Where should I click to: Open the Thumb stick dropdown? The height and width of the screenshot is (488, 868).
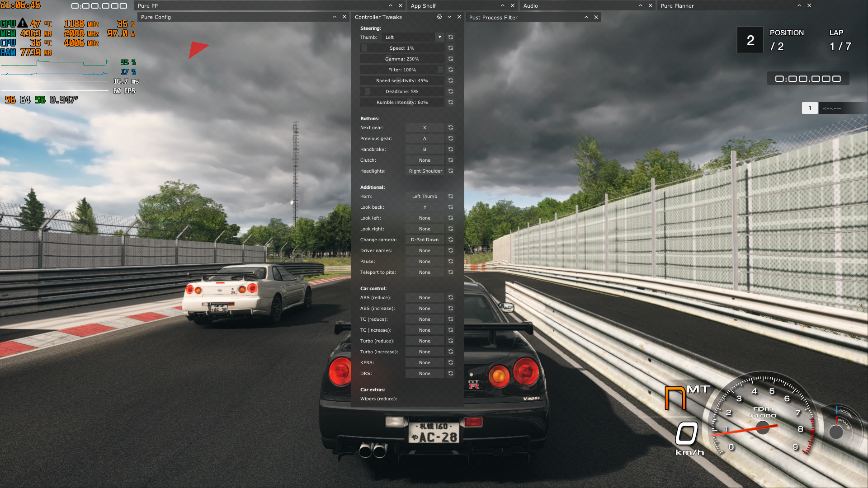(x=439, y=37)
